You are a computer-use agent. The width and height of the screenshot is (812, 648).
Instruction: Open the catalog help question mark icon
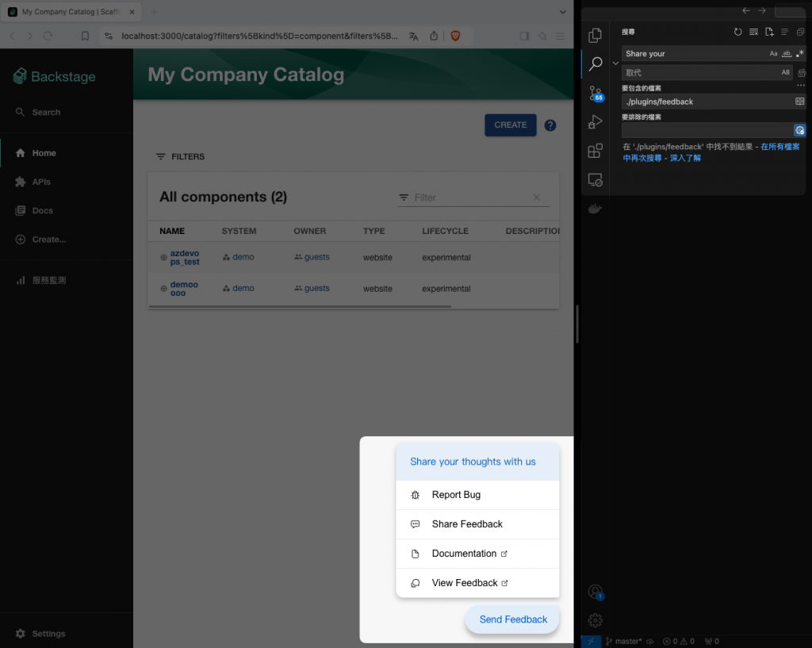(x=550, y=125)
